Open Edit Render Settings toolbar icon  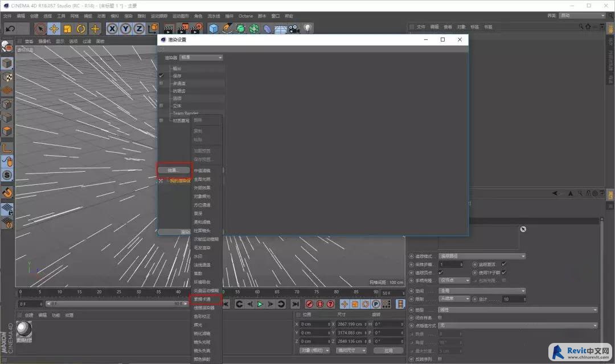click(196, 28)
